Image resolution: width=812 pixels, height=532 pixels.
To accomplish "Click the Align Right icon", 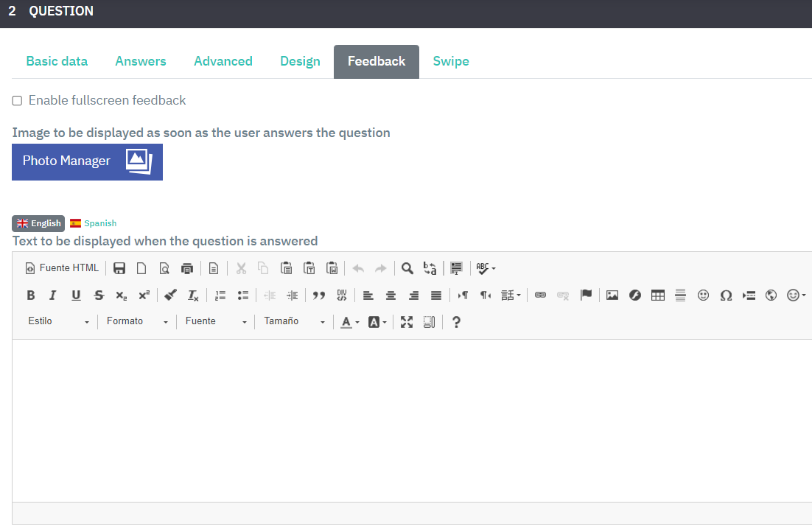I will (414, 295).
